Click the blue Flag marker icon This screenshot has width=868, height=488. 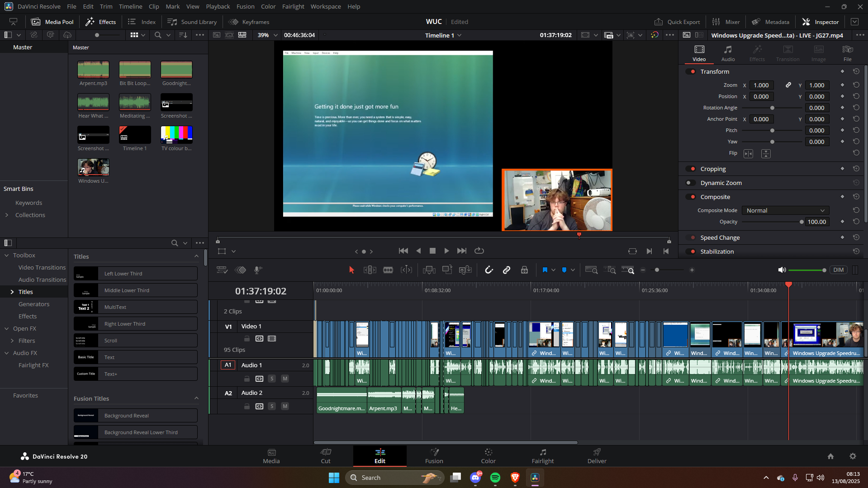click(x=545, y=270)
